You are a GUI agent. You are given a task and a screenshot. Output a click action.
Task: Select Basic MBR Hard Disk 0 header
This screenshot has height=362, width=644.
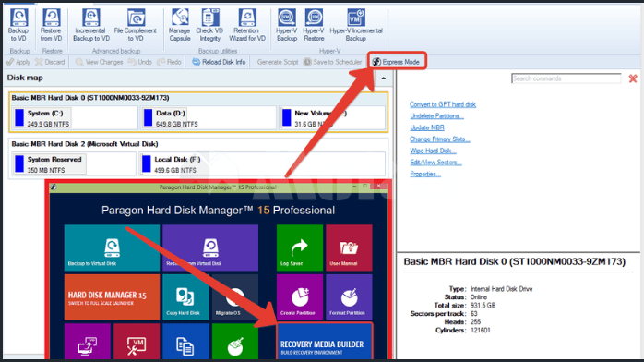click(90, 98)
